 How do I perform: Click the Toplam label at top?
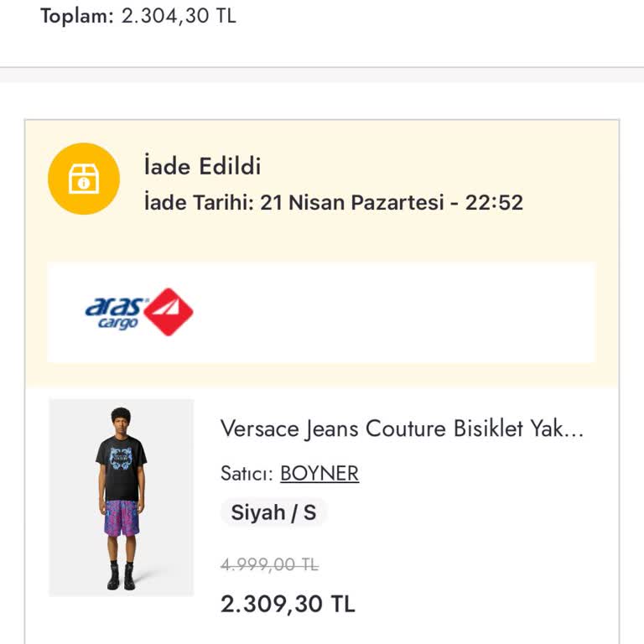[x=75, y=16]
